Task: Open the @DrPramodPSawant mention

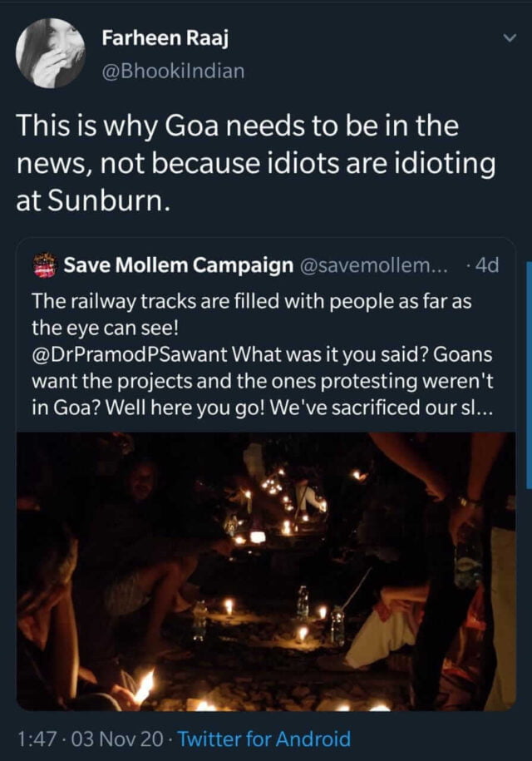Action: coord(130,354)
